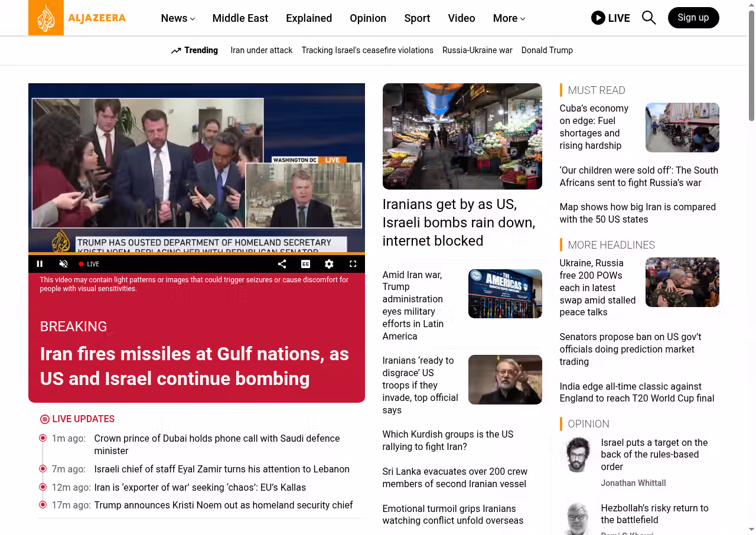This screenshot has height=535, width=756.
Task: Unmute the video player audio
Action: (64, 264)
